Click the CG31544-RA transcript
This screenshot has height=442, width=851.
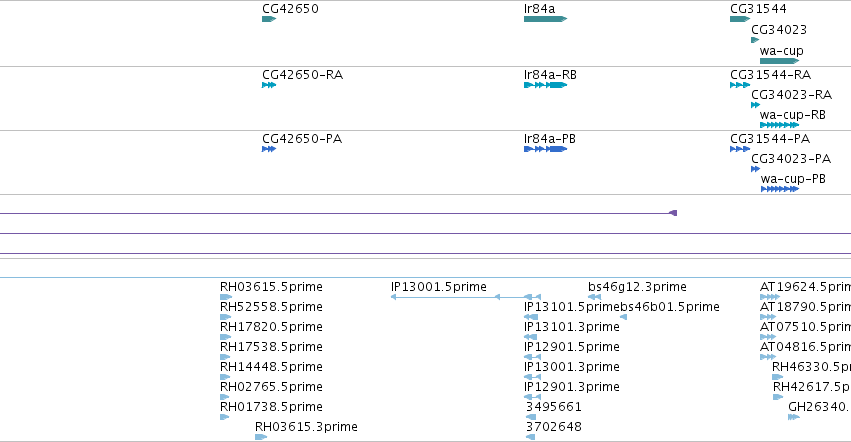740,85
